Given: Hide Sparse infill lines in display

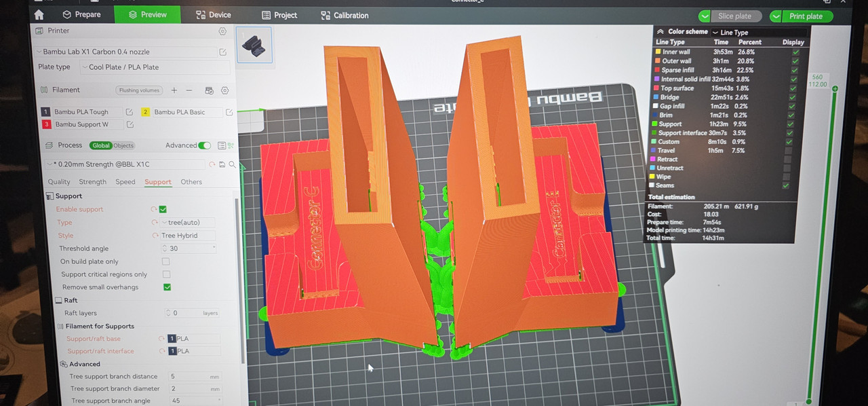Looking at the screenshot, I should 795,70.
